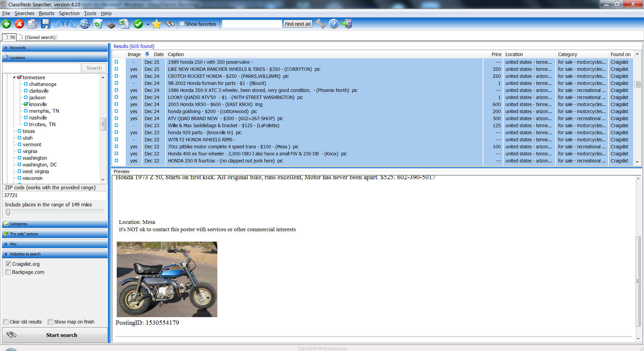Click the joystick toolbar icon
Viewport: 644px width, 351px height.
coord(111,24)
